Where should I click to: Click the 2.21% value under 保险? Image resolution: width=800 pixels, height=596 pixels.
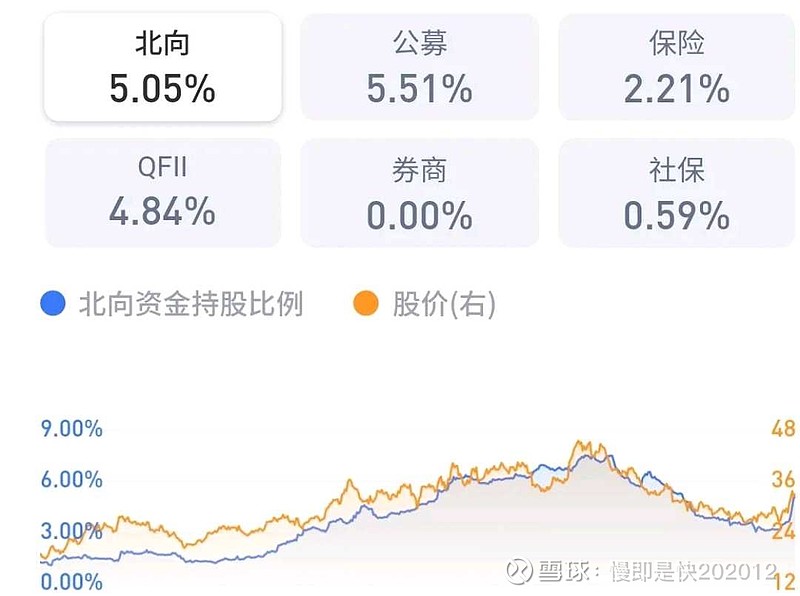point(677,90)
